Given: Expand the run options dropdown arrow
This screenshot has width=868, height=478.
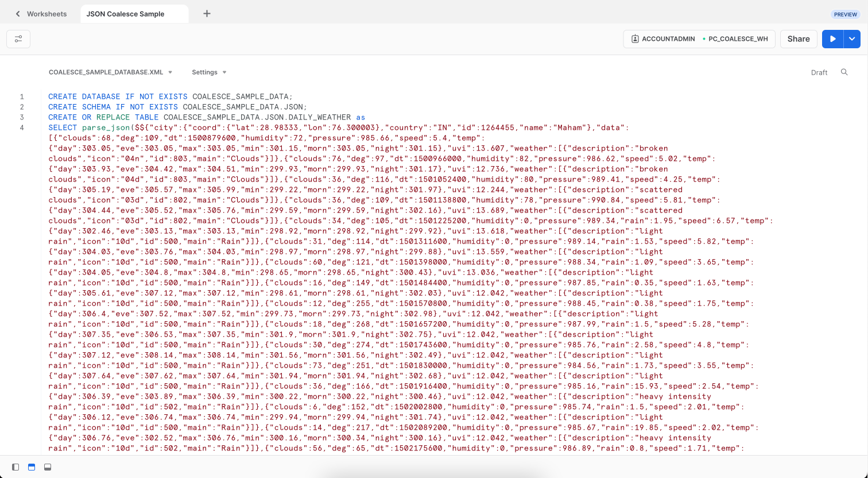Looking at the screenshot, I should [x=852, y=39].
